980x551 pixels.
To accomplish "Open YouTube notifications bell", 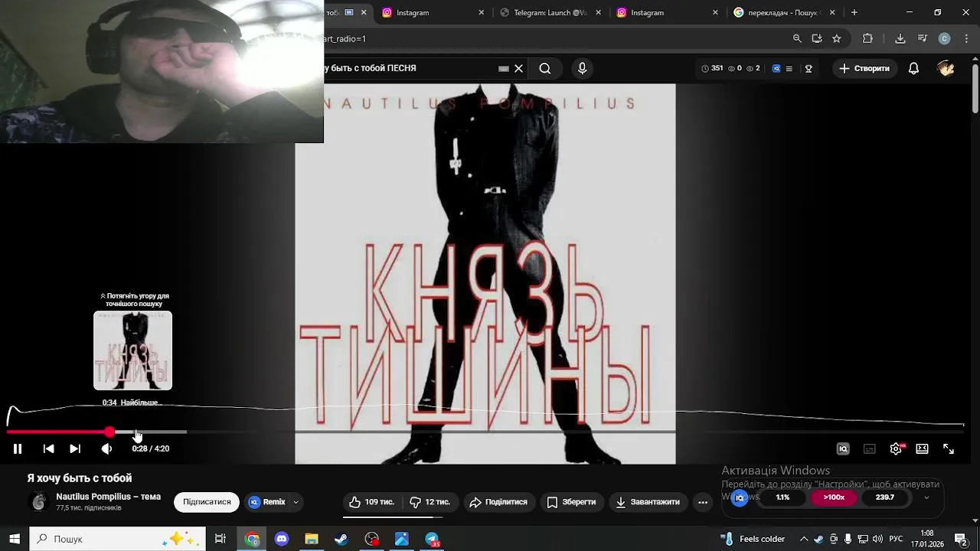I will [x=913, y=68].
